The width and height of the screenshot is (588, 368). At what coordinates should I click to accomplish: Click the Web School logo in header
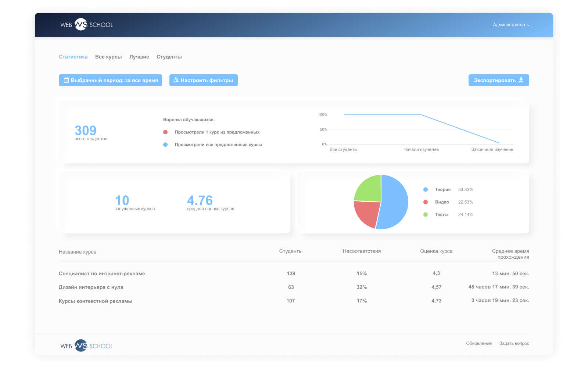point(86,25)
